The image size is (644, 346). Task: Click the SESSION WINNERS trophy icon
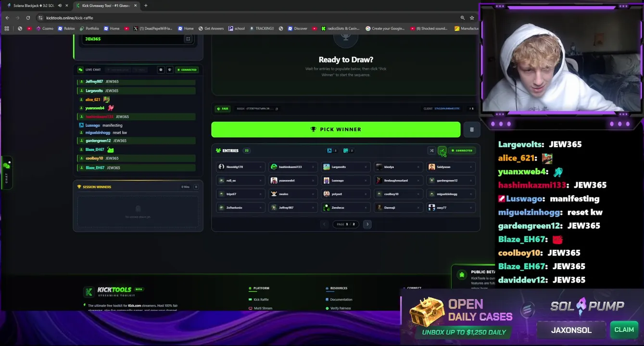point(79,187)
